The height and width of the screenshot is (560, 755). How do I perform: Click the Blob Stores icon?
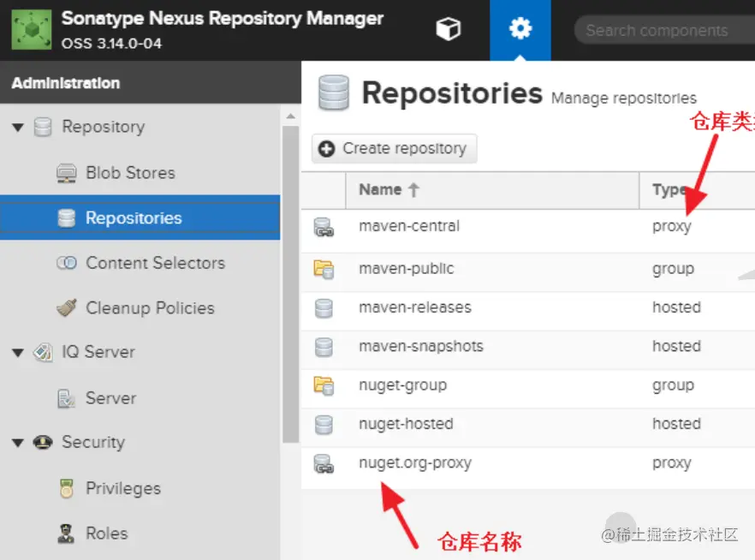click(67, 173)
